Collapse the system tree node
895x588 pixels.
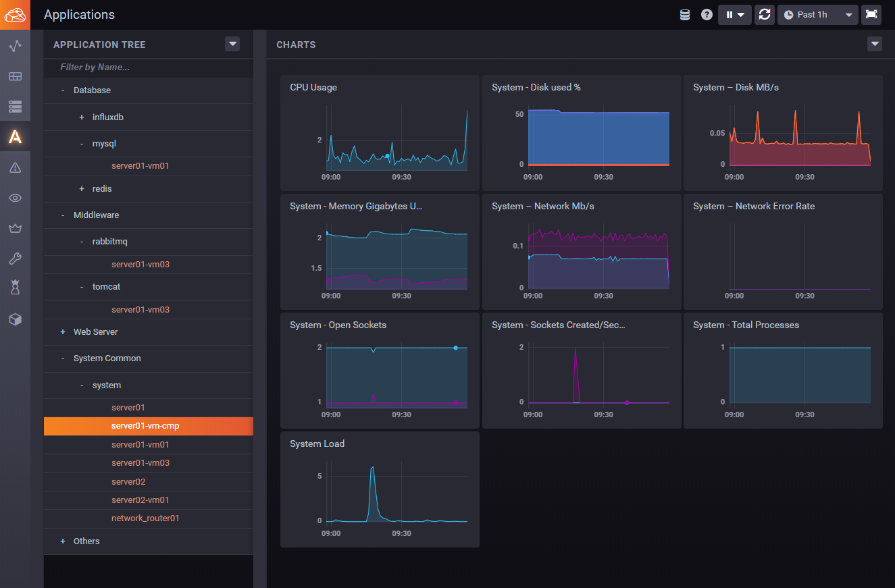pyautogui.click(x=82, y=385)
